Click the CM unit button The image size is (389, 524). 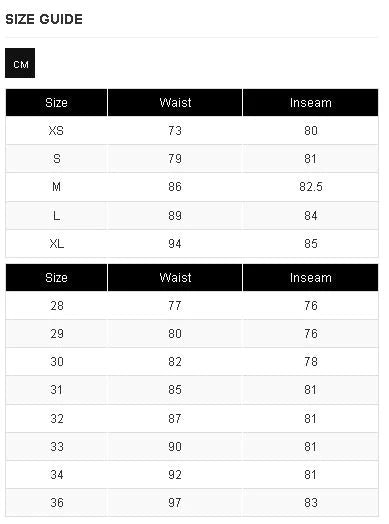(20, 63)
